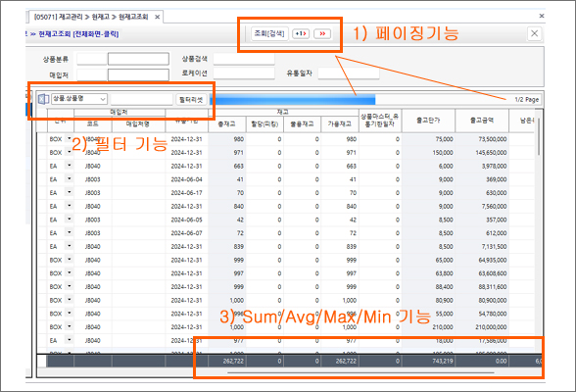Click the 매입처 name input field
The width and height of the screenshot is (576, 392).
coord(138,74)
